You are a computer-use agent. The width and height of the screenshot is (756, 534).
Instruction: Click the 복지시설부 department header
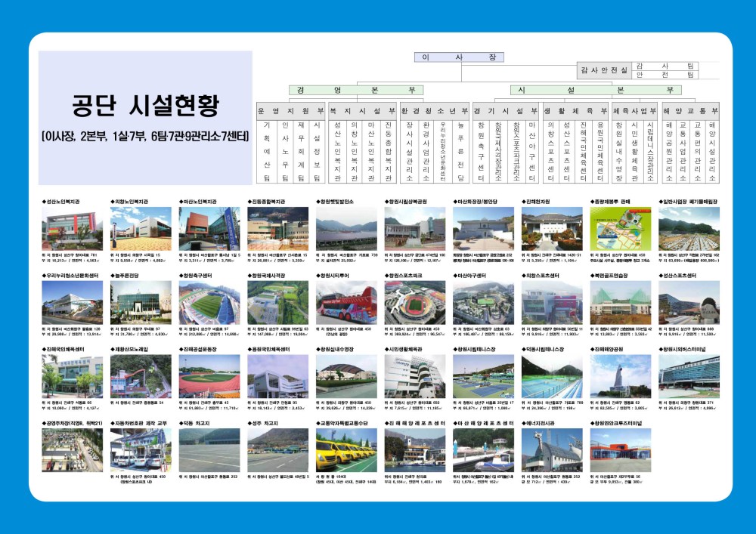[362, 111]
